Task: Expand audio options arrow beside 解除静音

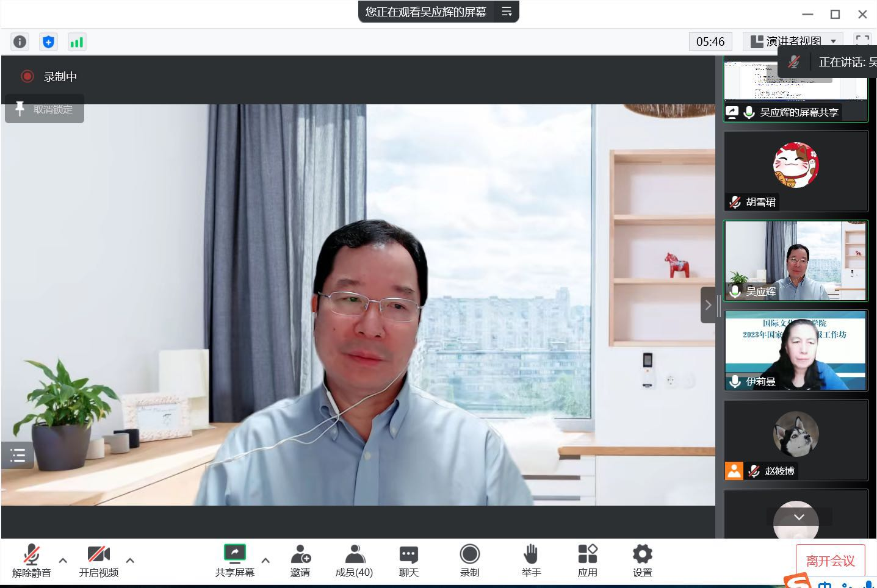Action: [x=63, y=560]
